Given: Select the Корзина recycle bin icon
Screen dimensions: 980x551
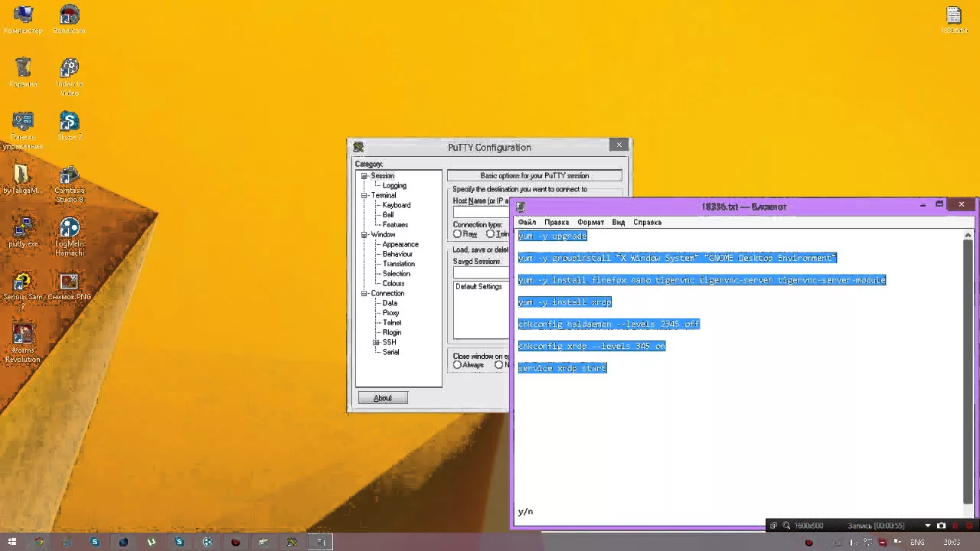Looking at the screenshot, I should [23, 73].
